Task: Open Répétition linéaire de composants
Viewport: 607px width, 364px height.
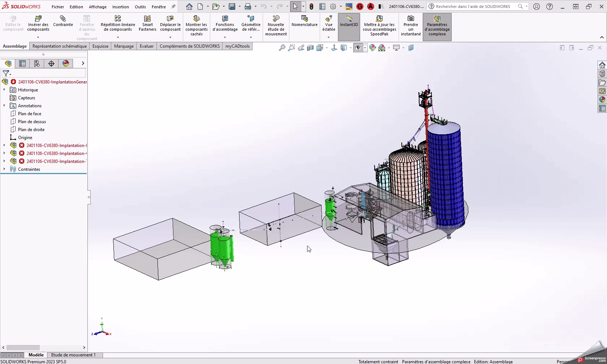Action: (x=118, y=24)
